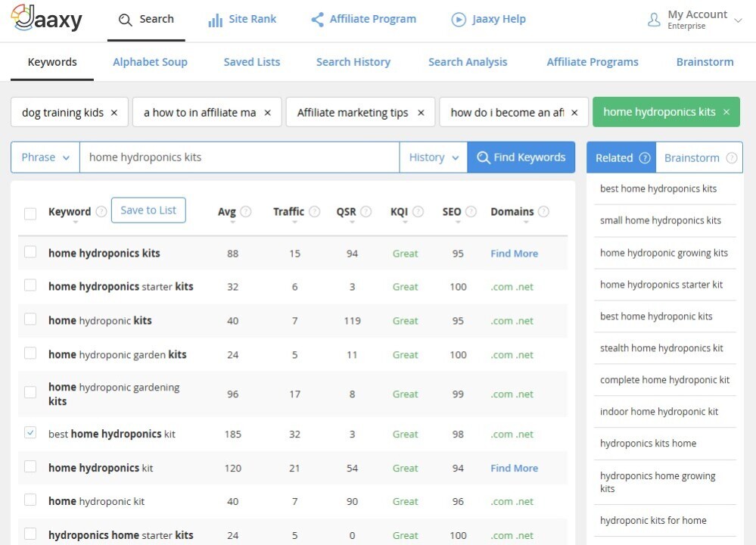Switch to the Alphabet Soup tab
Image resolution: width=756 pixels, height=545 pixels.
pos(150,62)
